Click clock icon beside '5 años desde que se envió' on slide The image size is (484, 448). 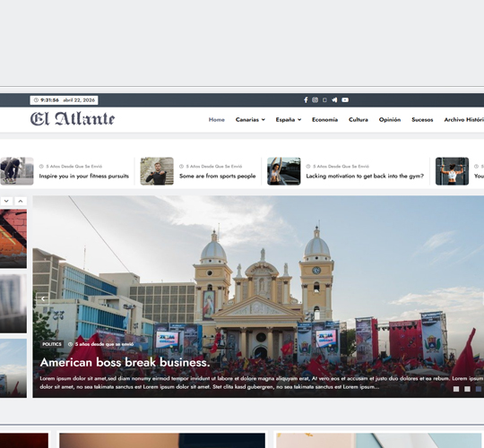pyautogui.click(x=70, y=344)
